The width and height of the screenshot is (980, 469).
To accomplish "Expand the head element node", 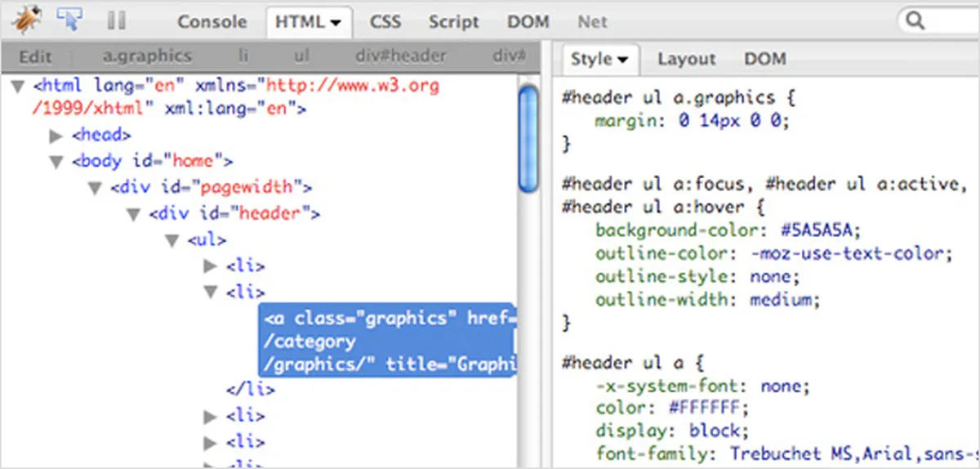I will point(56,136).
